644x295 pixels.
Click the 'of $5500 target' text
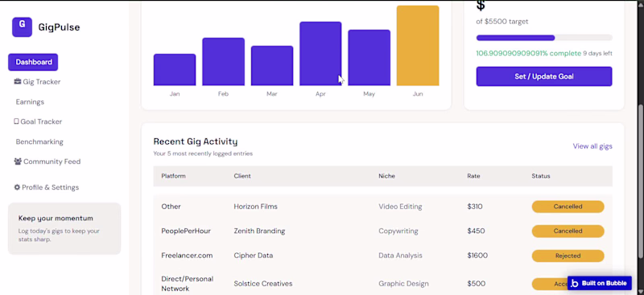[502, 22]
